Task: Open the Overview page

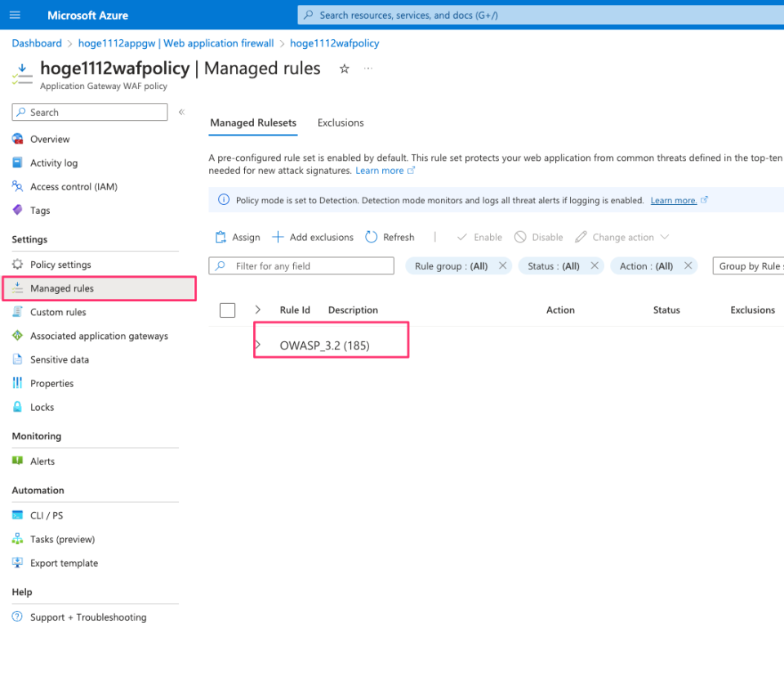Action: pyautogui.click(x=51, y=139)
